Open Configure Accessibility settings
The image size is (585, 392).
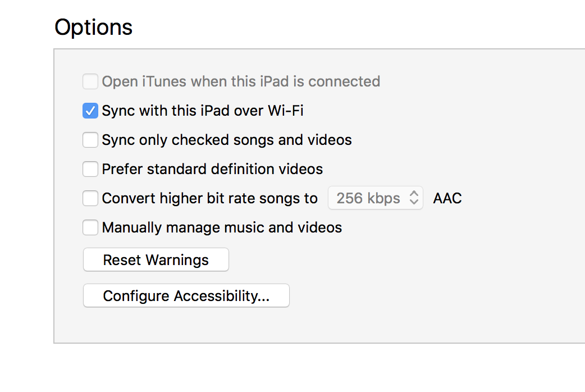[186, 296]
